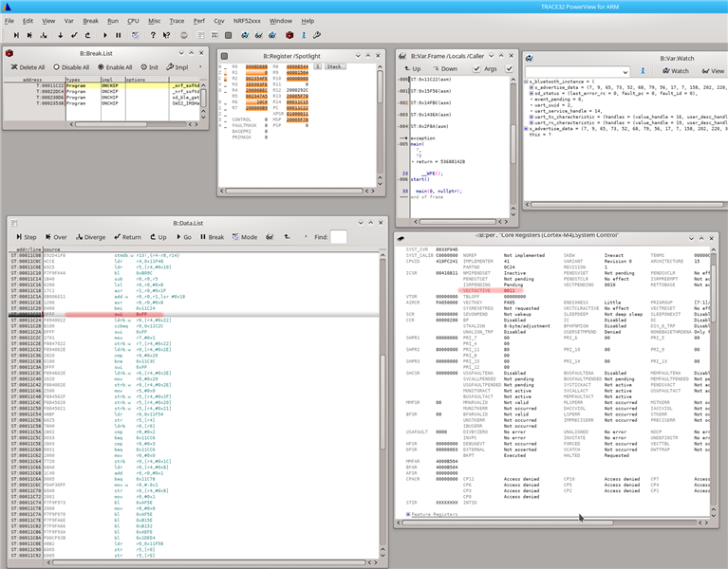Screen dimensions: 728x569
Task: Click the Return icon in Data.List toolbar
Action: pyautogui.click(x=127, y=237)
